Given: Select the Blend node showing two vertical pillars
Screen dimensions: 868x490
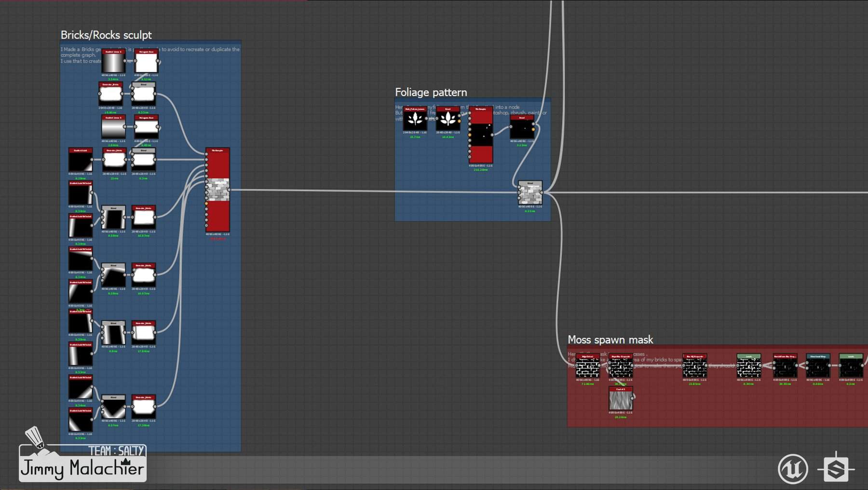Looking at the screenshot, I should (113, 333).
